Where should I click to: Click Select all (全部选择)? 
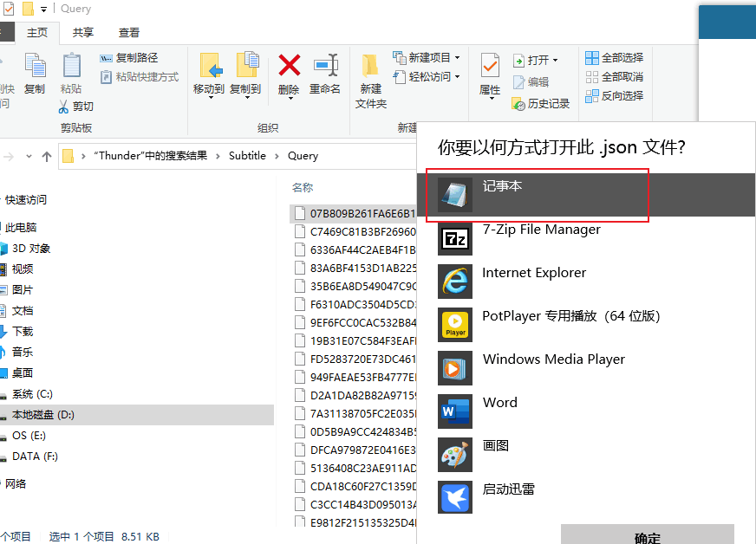click(614, 58)
